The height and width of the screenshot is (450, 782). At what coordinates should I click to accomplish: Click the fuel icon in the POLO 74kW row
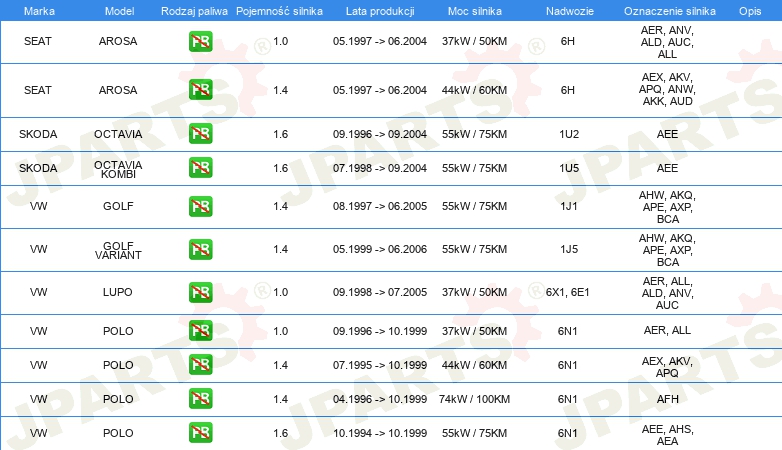pos(200,399)
